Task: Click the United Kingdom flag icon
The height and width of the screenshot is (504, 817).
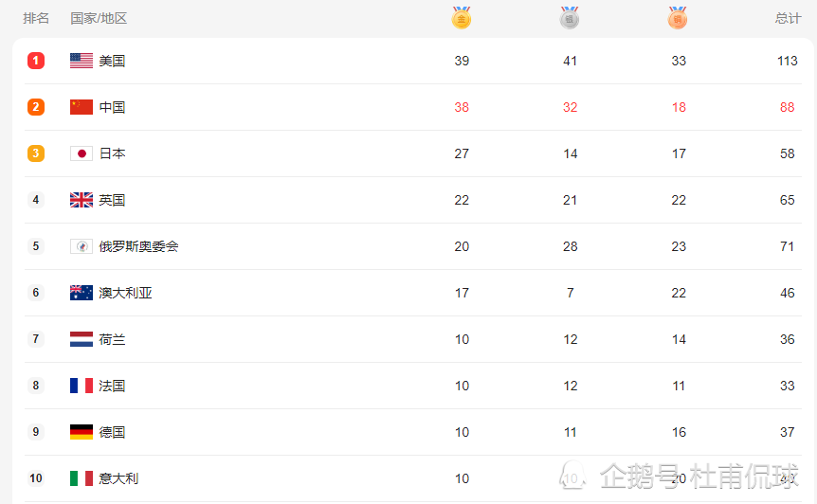Action: pos(82,200)
